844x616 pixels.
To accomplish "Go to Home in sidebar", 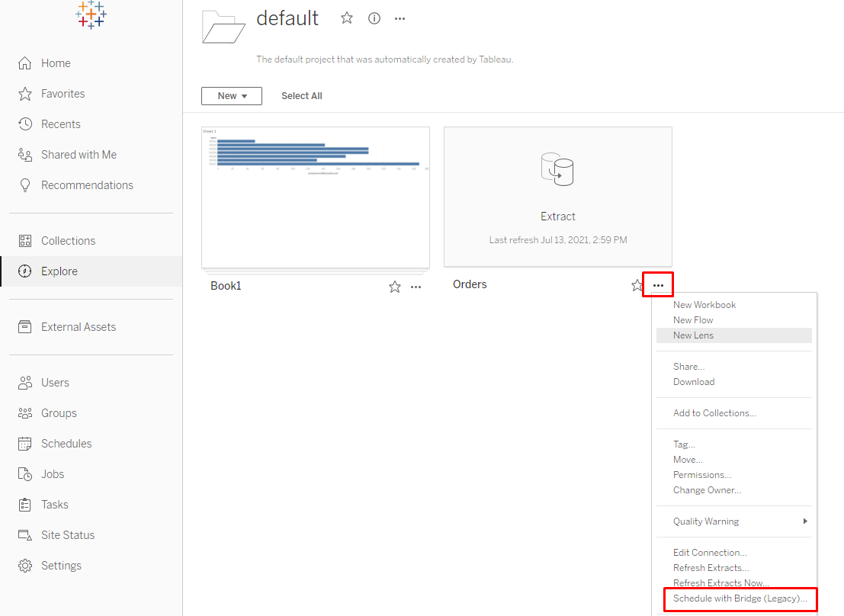I will tap(55, 63).
